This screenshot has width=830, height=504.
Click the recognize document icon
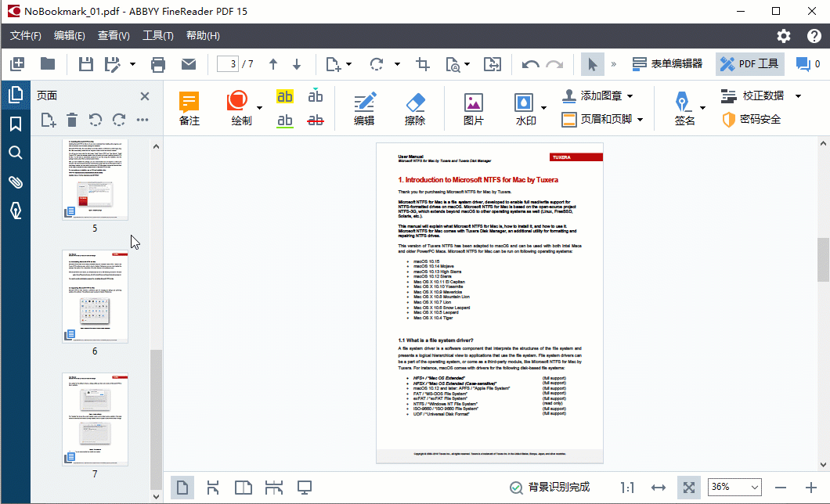[453, 64]
